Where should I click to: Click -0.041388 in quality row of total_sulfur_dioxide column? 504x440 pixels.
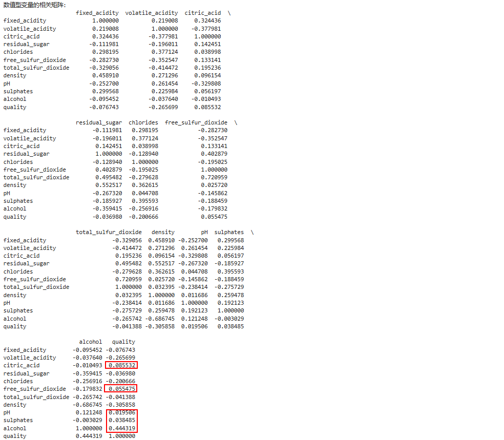pyautogui.click(x=127, y=326)
